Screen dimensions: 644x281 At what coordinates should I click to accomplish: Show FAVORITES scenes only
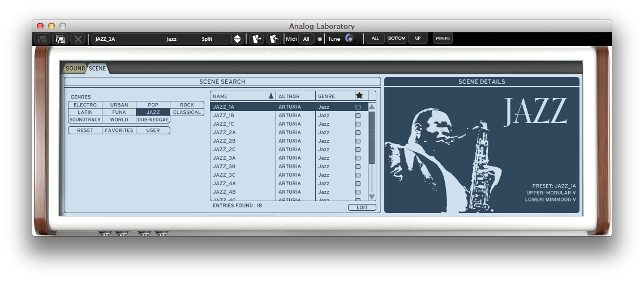pyautogui.click(x=119, y=130)
